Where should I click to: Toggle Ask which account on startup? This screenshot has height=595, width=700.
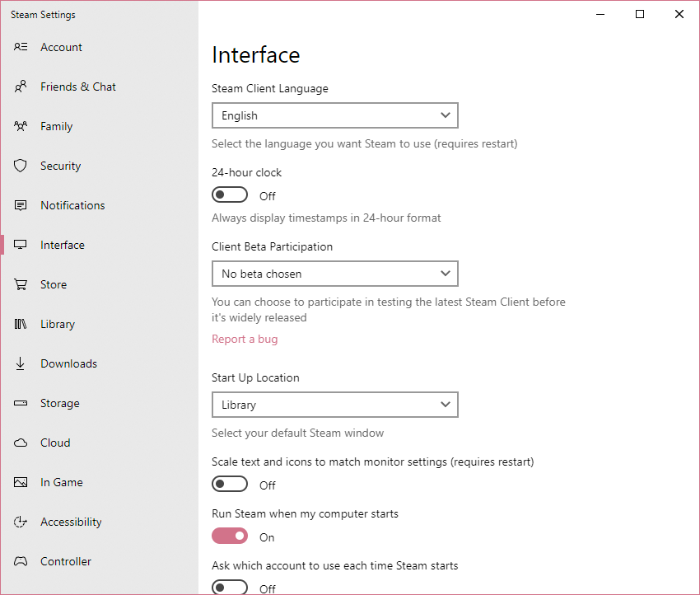(230, 587)
